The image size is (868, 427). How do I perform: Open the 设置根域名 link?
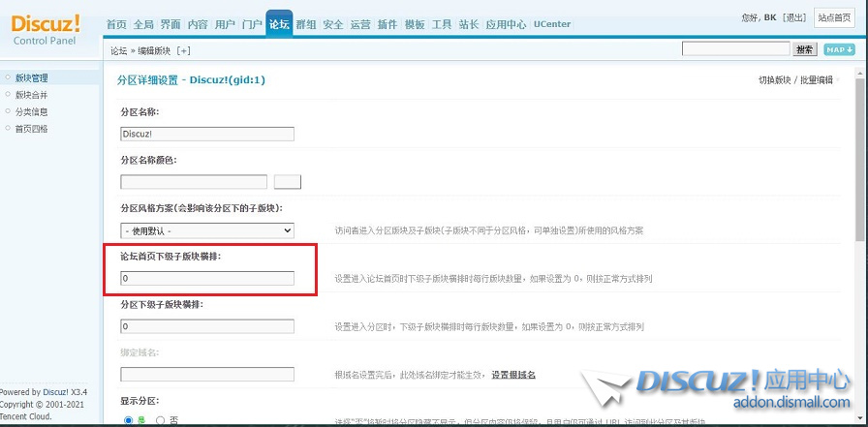(513, 375)
